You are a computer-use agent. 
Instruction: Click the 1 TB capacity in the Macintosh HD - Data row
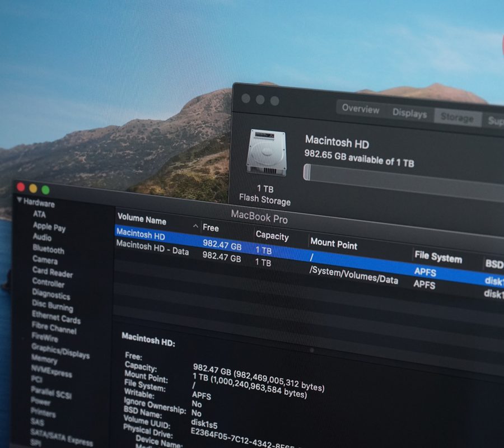pos(263,262)
